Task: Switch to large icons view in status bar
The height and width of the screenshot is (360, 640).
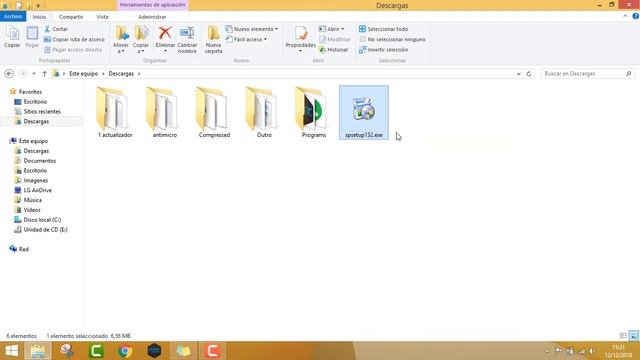Action: [x=634, y=336]
